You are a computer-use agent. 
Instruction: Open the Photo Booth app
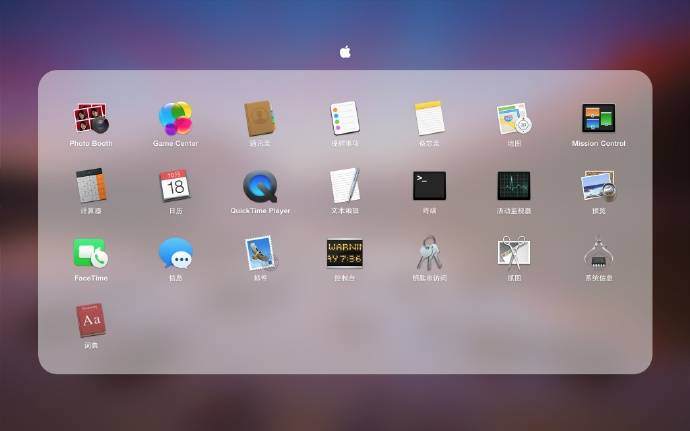[91, 118]
